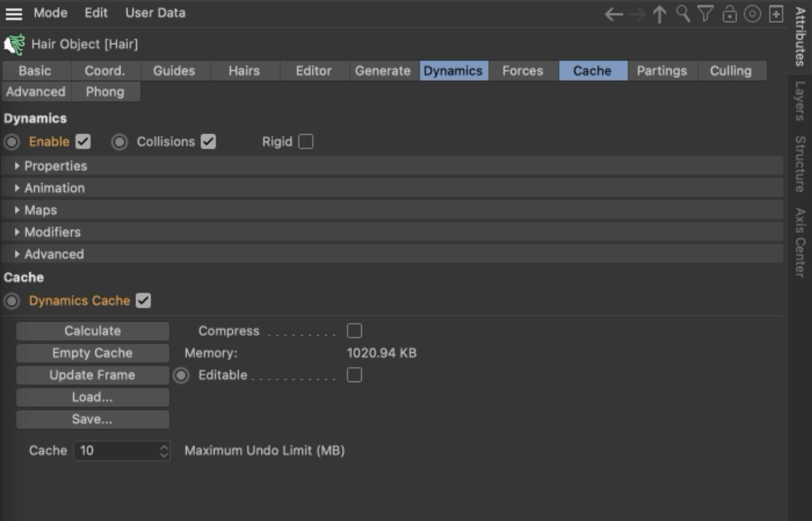Click the Cache value stepper arrows

pyautogui.click(x=164, y=450)
